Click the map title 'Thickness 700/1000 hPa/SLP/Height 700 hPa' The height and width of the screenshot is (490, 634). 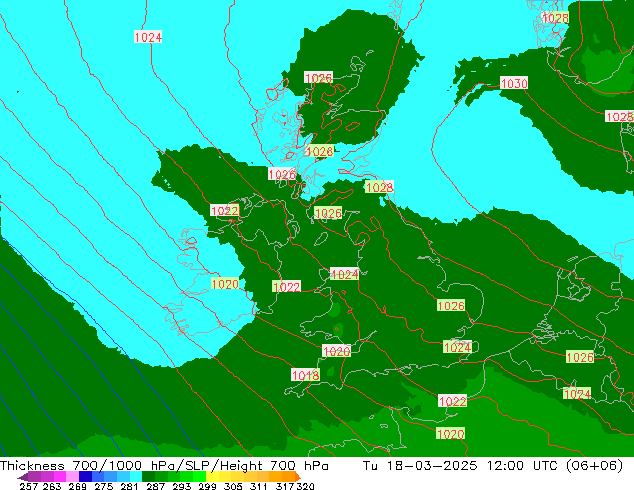(x=164, y=465)
